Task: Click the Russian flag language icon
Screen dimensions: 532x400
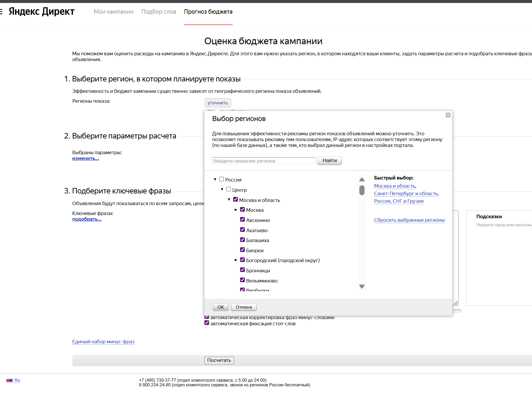Action: (x=10, y=380)
